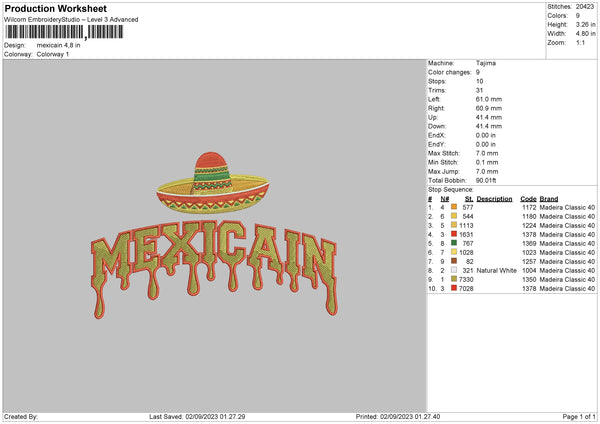Pick the swatch in the code 1224 row
The width and height of the screenshot is (600, 424).
point(454,225)
